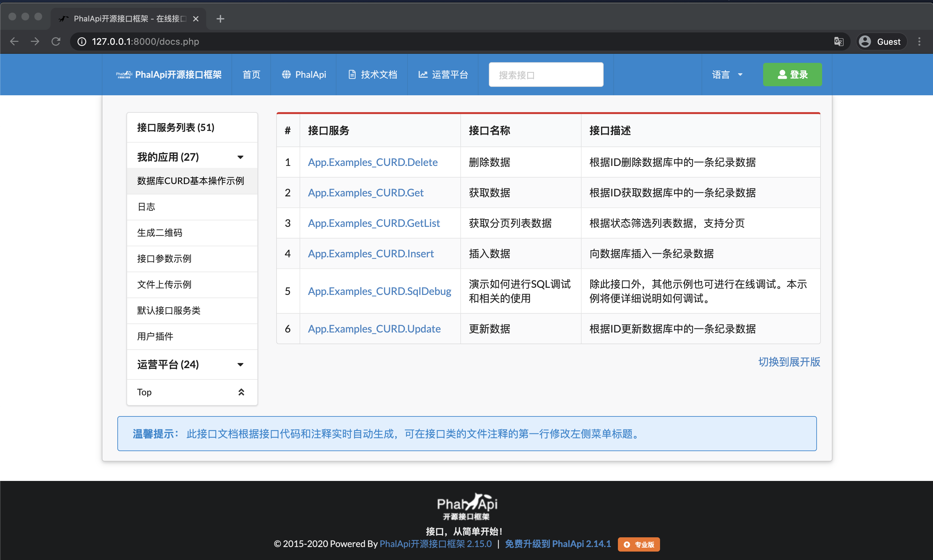Viewport: 933px width, 560px height.
Task: Open the 语言 language dropdown
Action: [726, 74]
